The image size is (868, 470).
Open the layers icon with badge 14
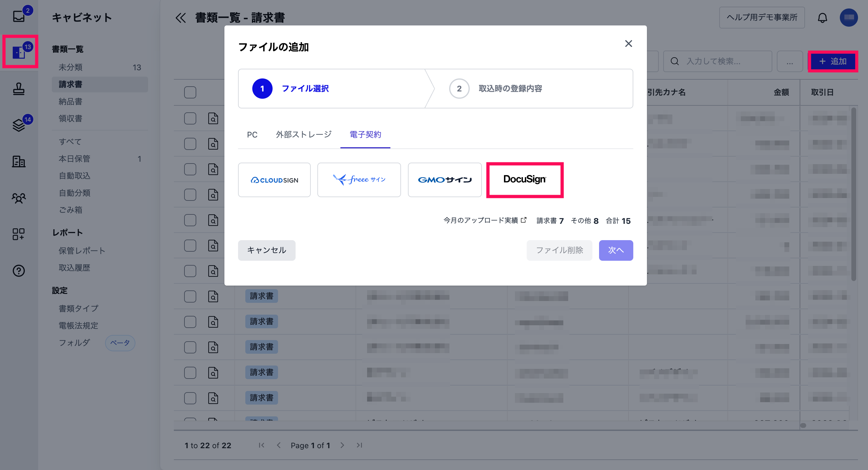(19, 125)
